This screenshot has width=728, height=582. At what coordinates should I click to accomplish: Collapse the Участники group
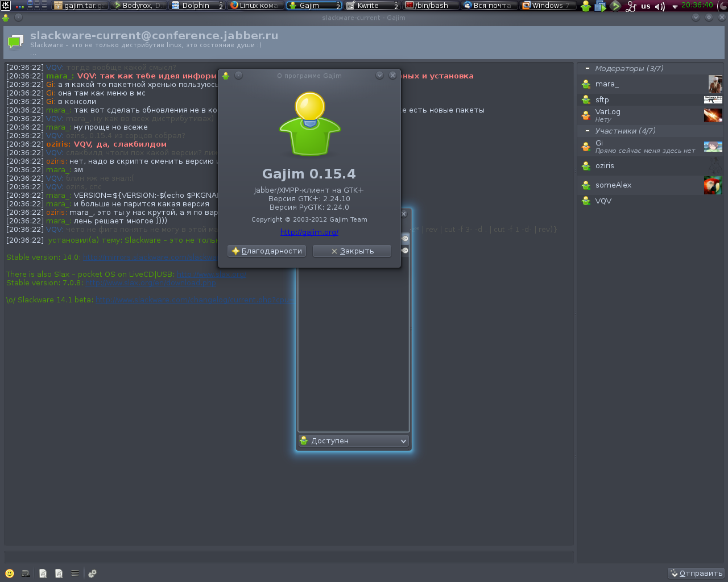coord(588,131)
